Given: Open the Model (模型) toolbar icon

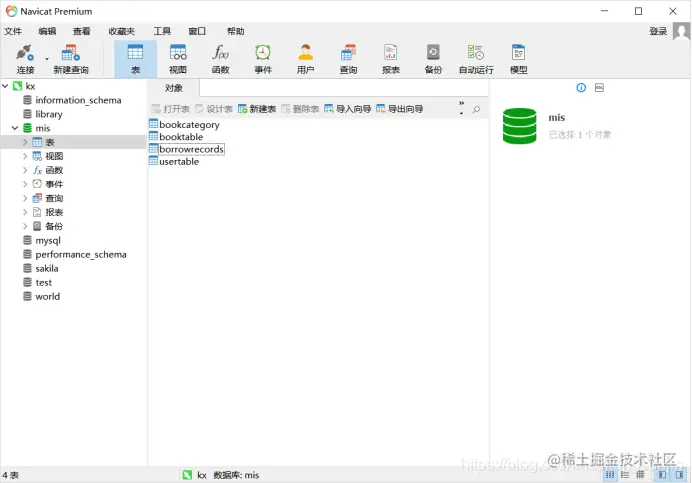Looking at the screenshot, I should pos(519,59).
